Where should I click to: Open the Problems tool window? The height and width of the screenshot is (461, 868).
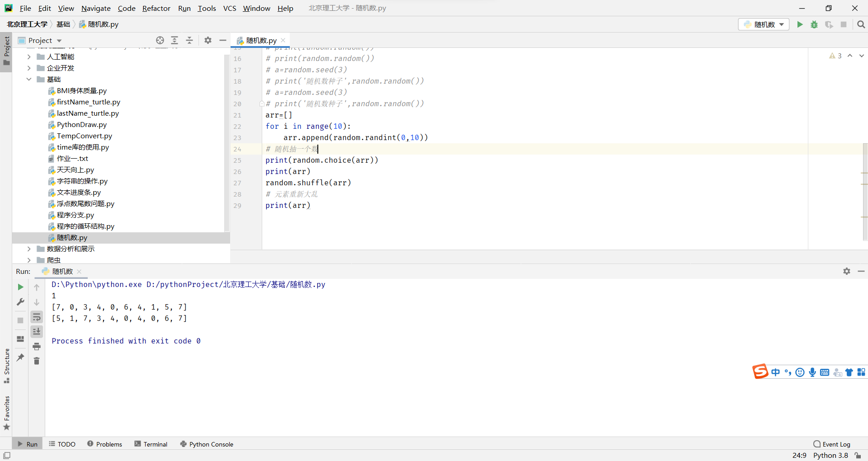(104, 444)
